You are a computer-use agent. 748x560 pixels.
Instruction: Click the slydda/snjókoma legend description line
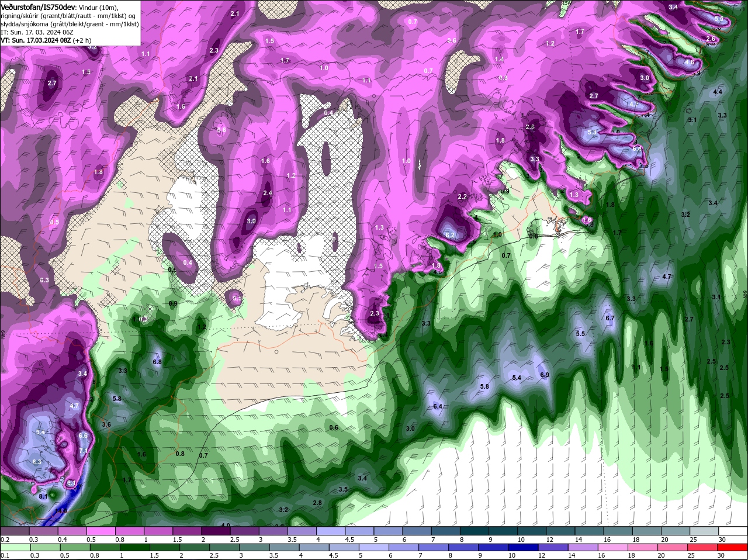tap(70, 24)
